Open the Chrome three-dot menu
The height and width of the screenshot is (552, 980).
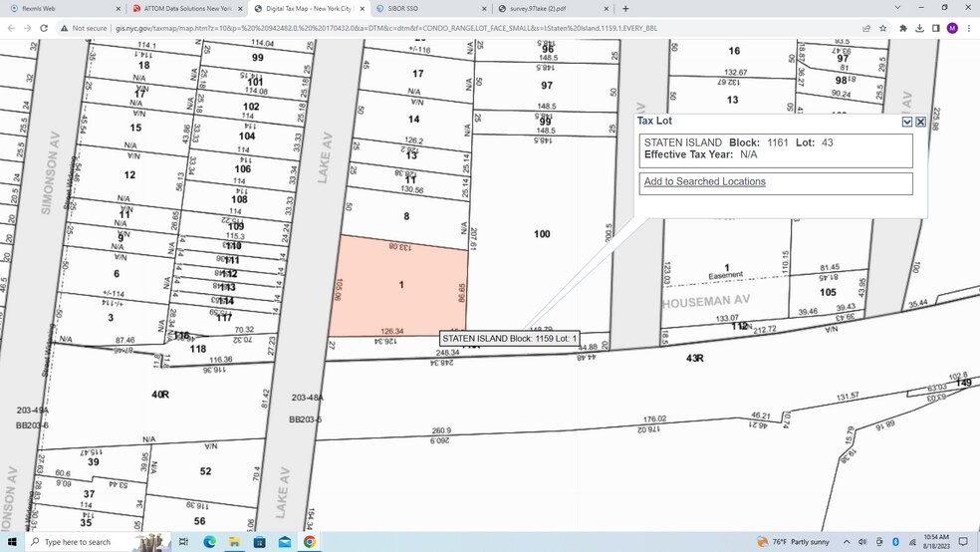tap(969, 28)
